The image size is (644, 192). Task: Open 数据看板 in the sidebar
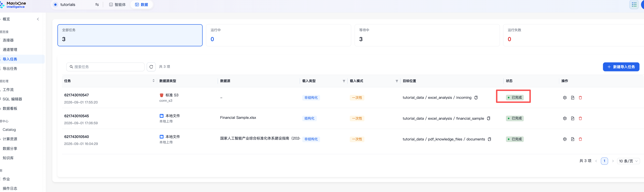pyautogui.click(x=10, y=109)
